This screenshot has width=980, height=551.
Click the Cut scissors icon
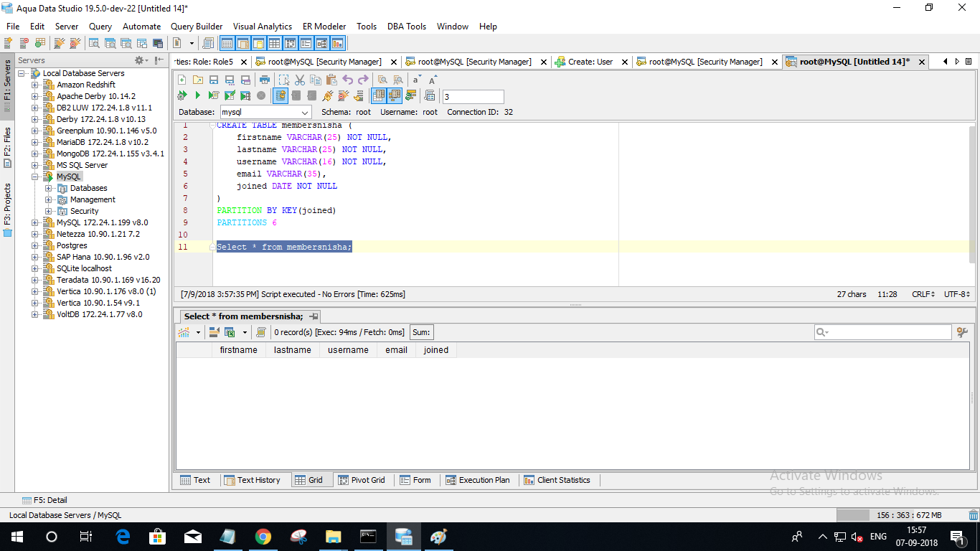[300, 80]
